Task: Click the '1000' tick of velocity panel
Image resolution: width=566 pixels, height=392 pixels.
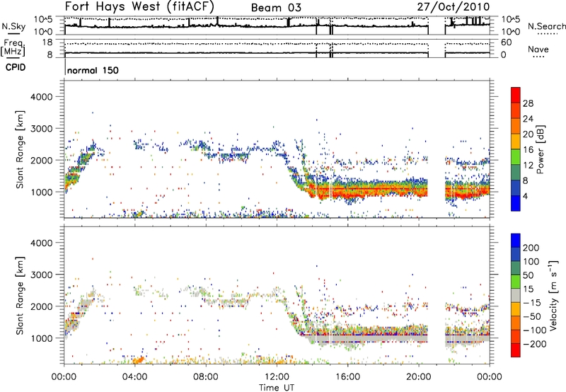Action: 42,338
